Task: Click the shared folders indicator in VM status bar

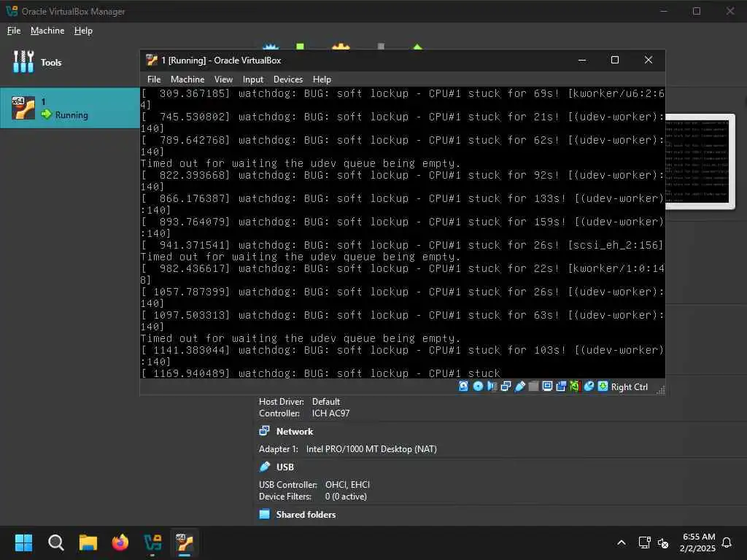Action: pos(533,386)
